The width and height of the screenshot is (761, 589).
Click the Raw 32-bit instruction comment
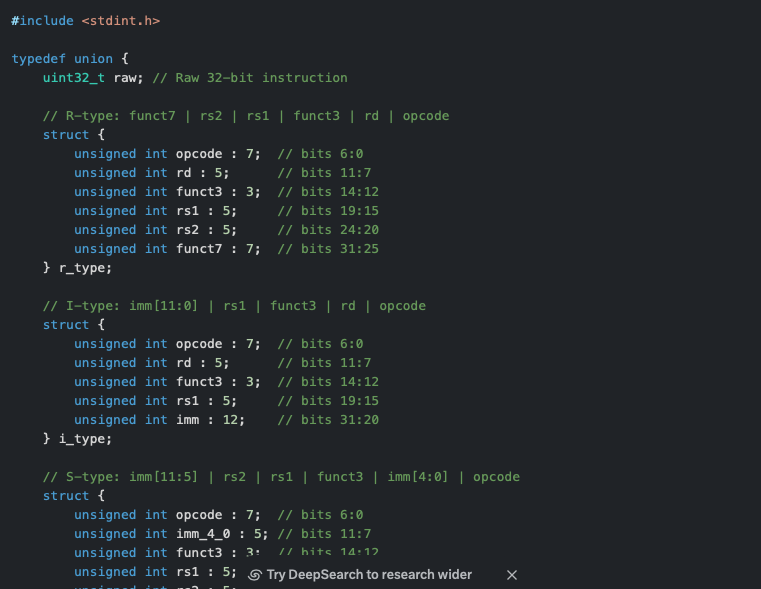[x=250, y=78]
